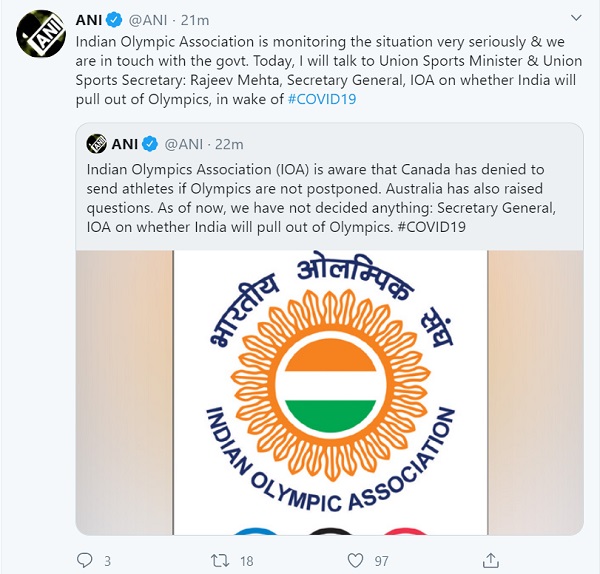
Task: Like the tweet with heart icon
Action: click(355, 561)
